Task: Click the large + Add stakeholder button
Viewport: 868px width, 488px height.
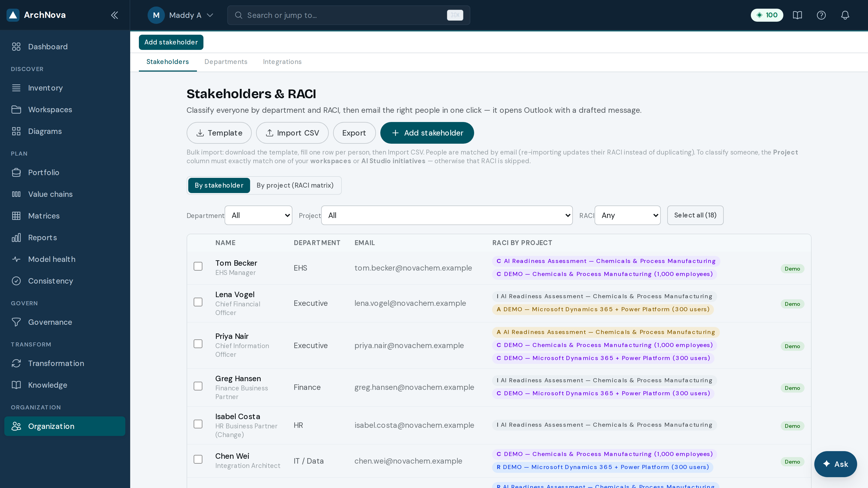Action: pyautogui.click(x=427, y=133)
